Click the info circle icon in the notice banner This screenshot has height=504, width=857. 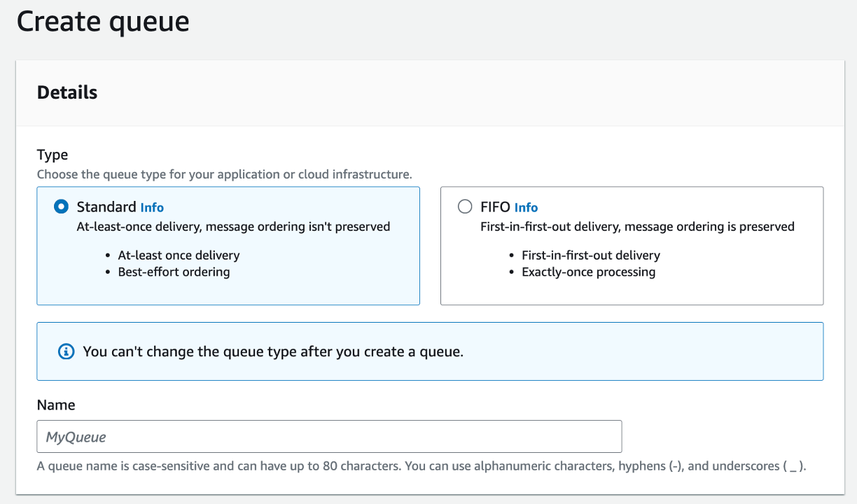66,351
